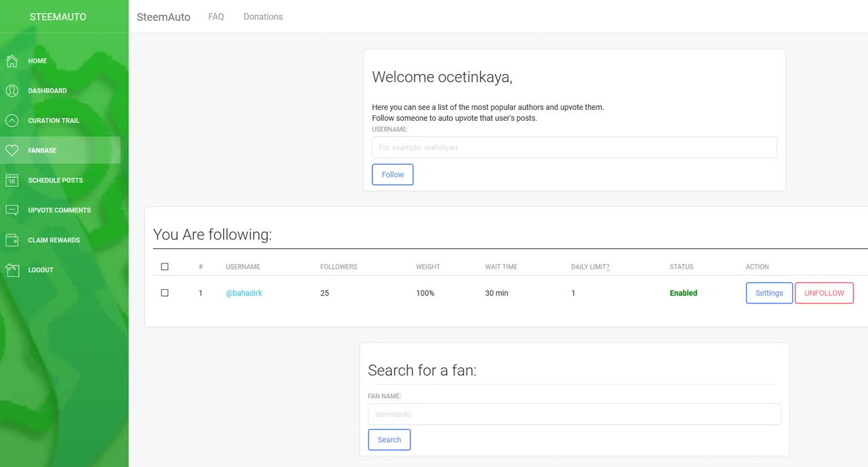The height and width of the screenshot is (467, 868).
Task: Click the FOLLOWERS column header
Action: pyautogui.click(x=338, y=267)
